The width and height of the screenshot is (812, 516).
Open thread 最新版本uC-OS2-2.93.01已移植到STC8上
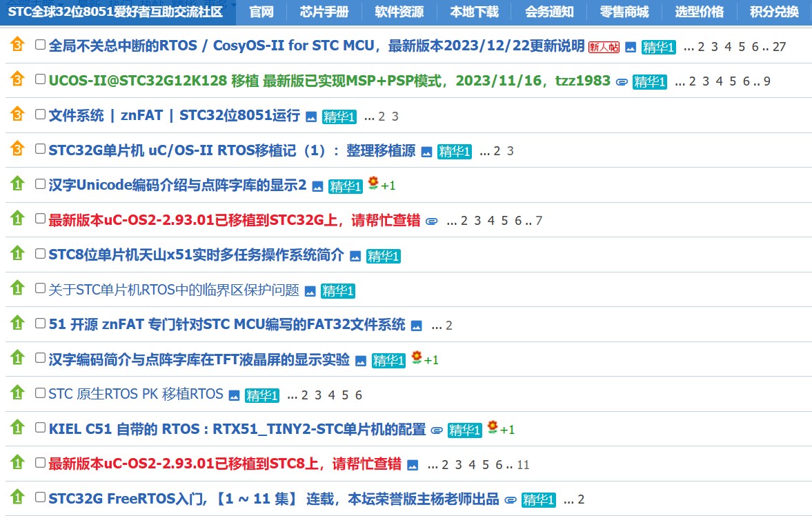pyautogui.click(x=225, y=463)
